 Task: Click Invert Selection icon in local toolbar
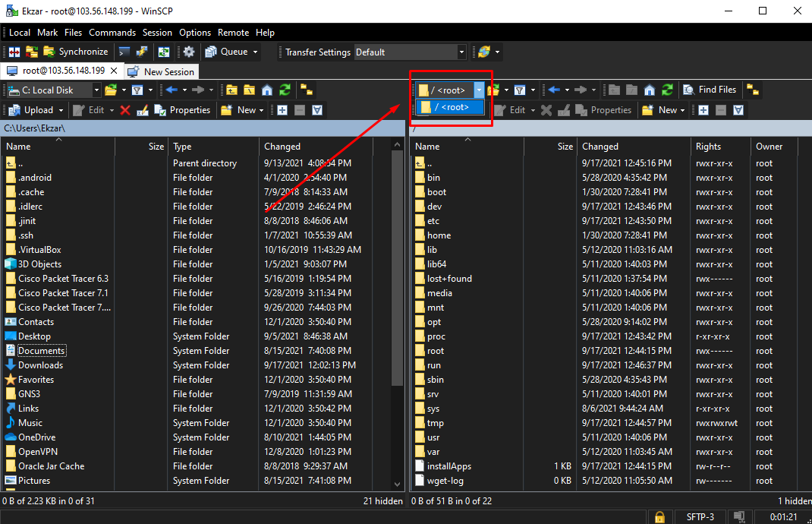tap(317, 110)
